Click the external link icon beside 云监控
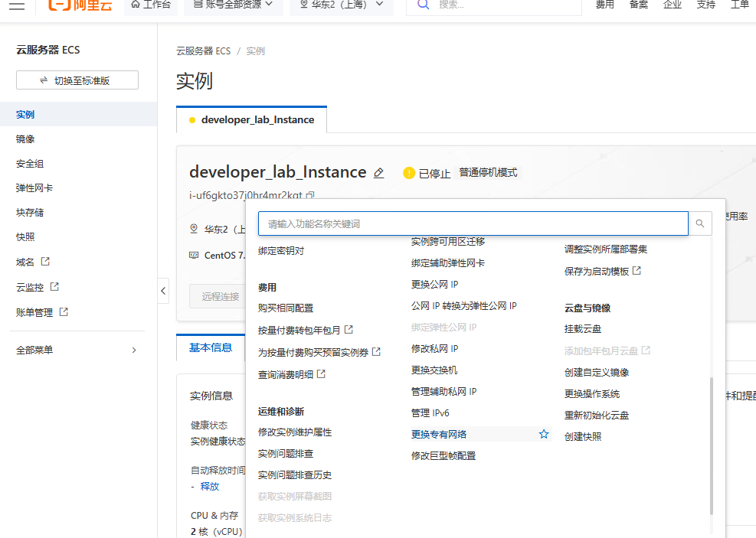Viewport: 756px width, 538px height. [54, 286]
